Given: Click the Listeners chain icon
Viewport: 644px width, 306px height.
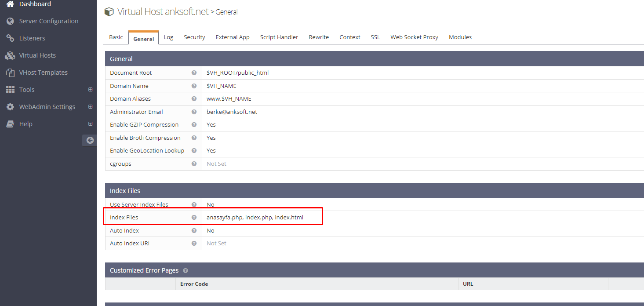Looking at the screenshot, I should click(x=10, y=38).
